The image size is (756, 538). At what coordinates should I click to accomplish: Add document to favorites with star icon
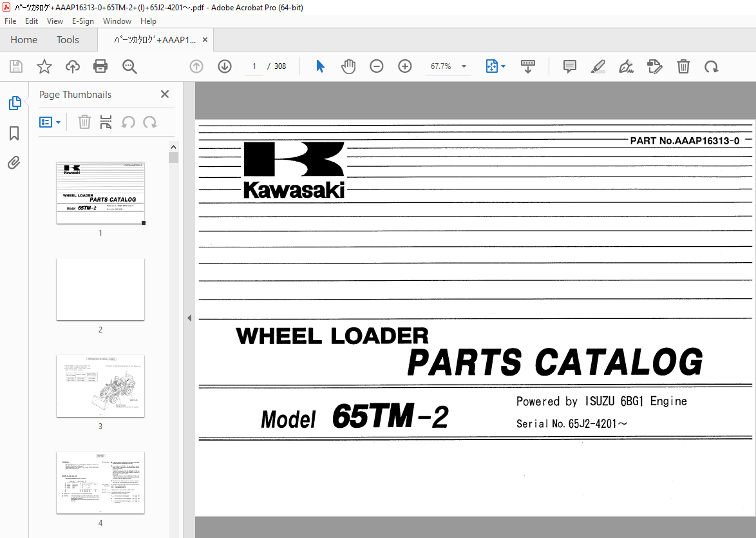click(x=44, y=66)
